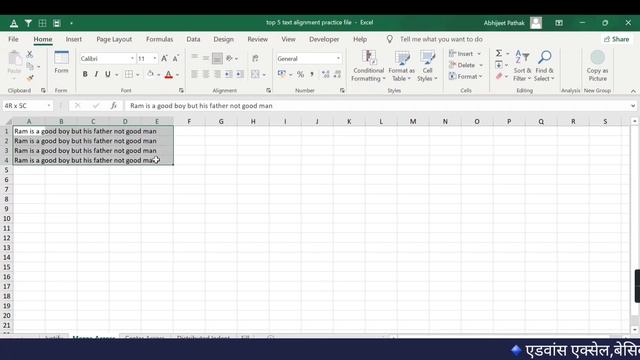
Task: Apply red Font Color
Action: (x=169, y=74)
